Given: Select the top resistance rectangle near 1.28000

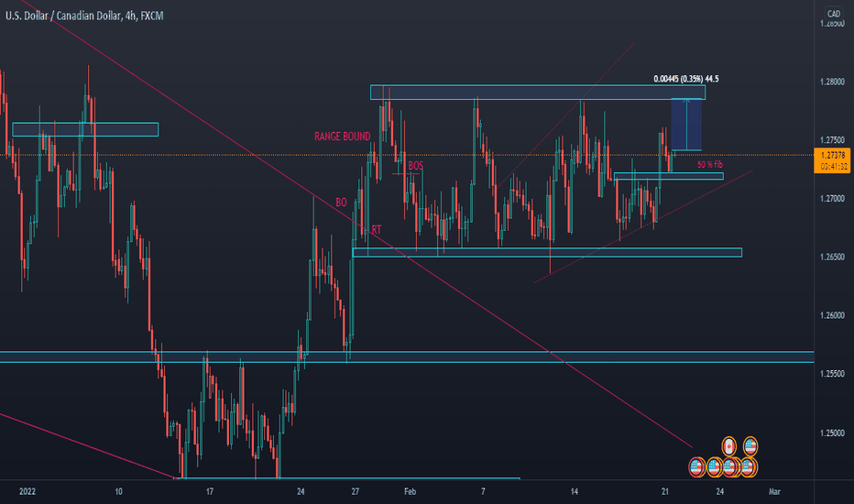Looking at the screenshot, I should tap(538, 92).
